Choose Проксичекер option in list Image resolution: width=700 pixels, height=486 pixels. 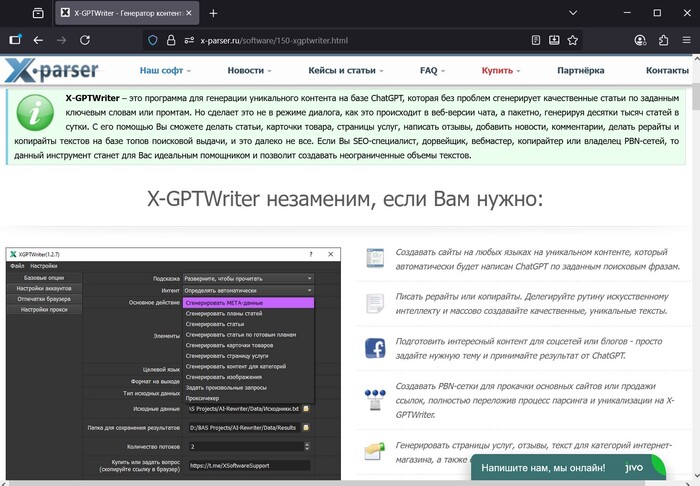point(248,398)
